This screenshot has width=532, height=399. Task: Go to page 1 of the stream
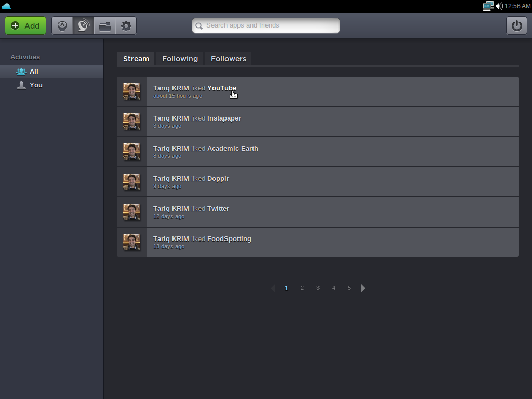pyautogui.click(x=287, y=288)
